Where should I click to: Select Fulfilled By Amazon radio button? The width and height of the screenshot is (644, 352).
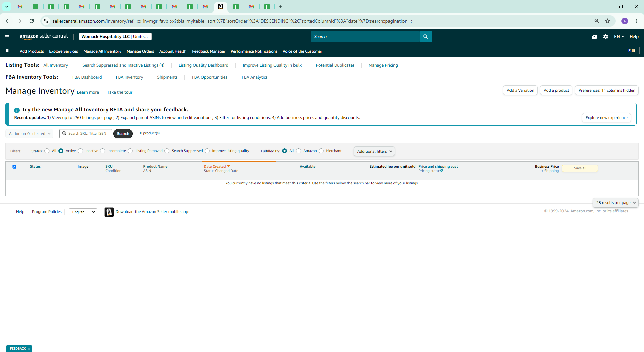pos(299,151)
